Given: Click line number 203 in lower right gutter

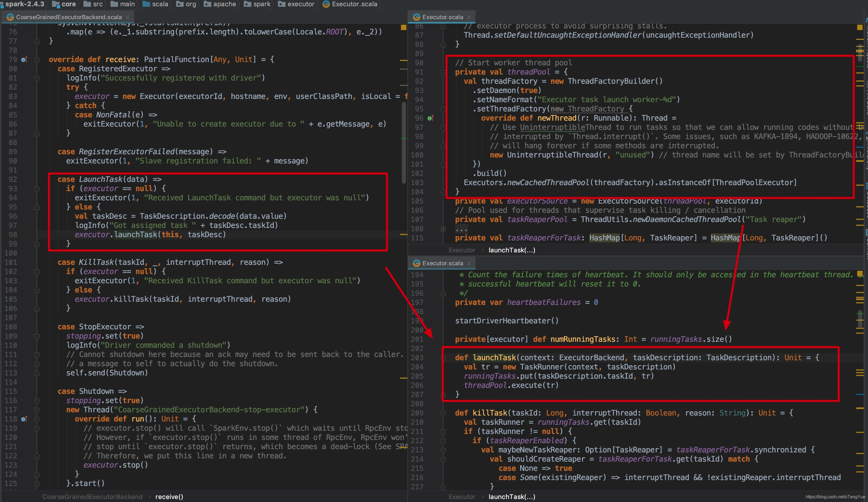Looking at the screenshot, I should click(x=417, y=358).
